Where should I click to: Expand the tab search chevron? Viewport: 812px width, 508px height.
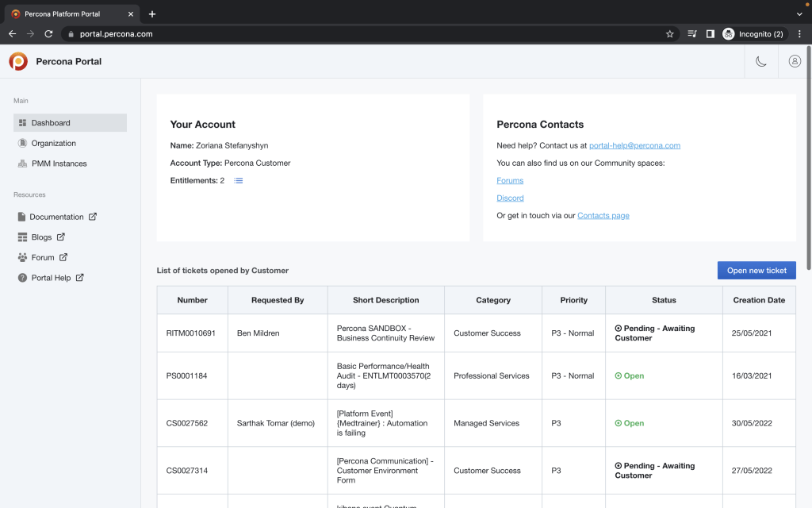coord(799,14)
